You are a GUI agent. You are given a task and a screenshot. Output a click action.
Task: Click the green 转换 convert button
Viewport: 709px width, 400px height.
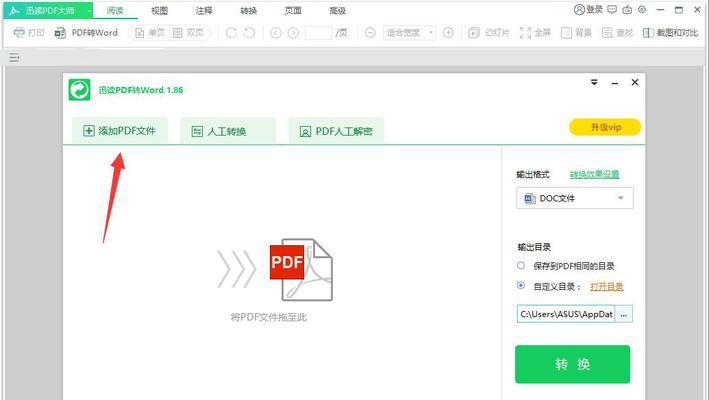572,364
